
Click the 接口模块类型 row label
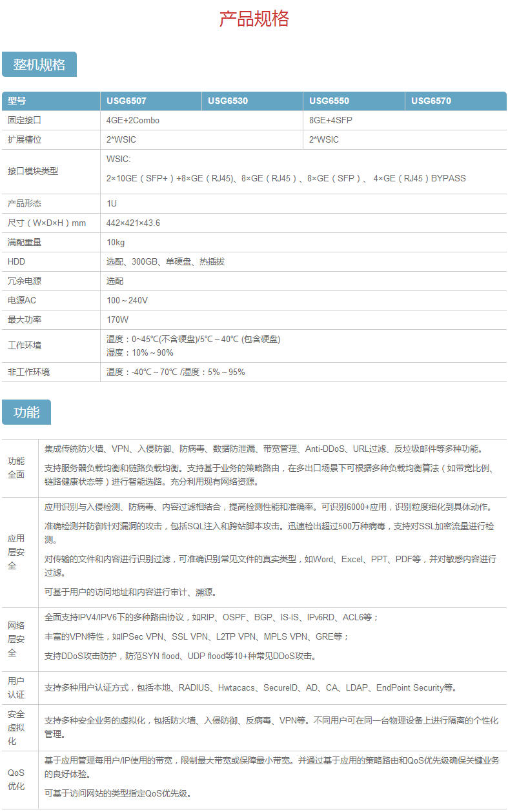coord(33,171)
